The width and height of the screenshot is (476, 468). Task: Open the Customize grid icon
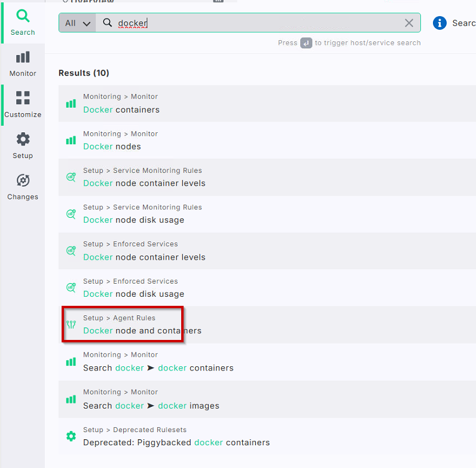click(23, 98)
